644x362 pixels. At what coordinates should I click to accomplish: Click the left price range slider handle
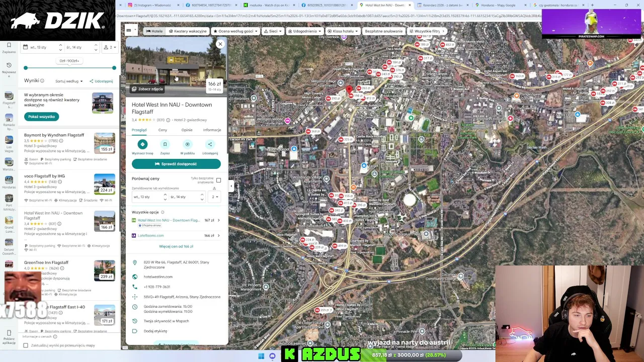(x=26, y=68)
